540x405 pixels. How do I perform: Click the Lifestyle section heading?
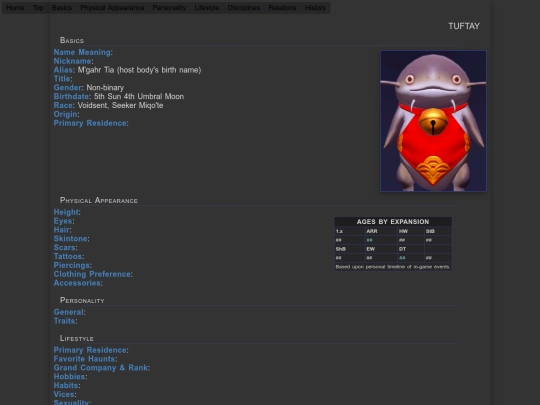pyautogui.click(x=76, y=339)
